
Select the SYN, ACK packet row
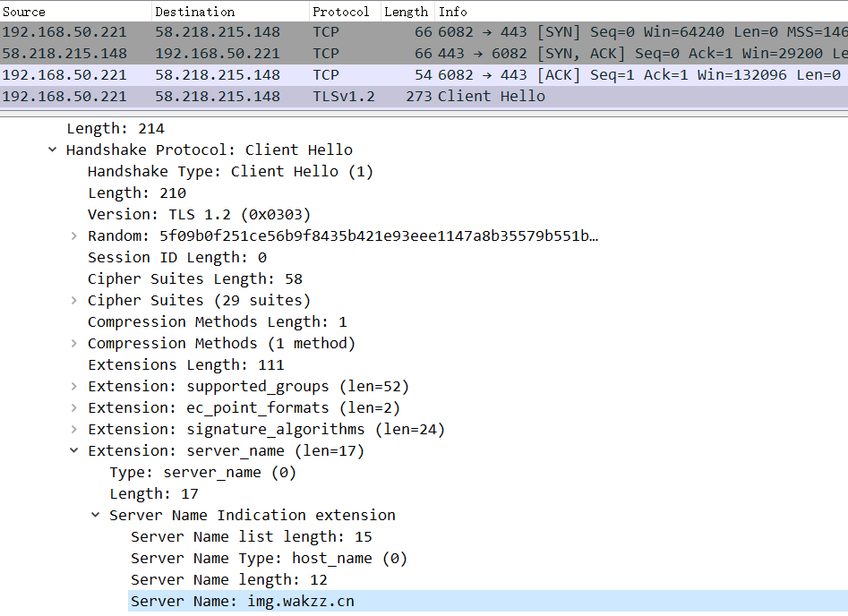(x=424, y=54)
